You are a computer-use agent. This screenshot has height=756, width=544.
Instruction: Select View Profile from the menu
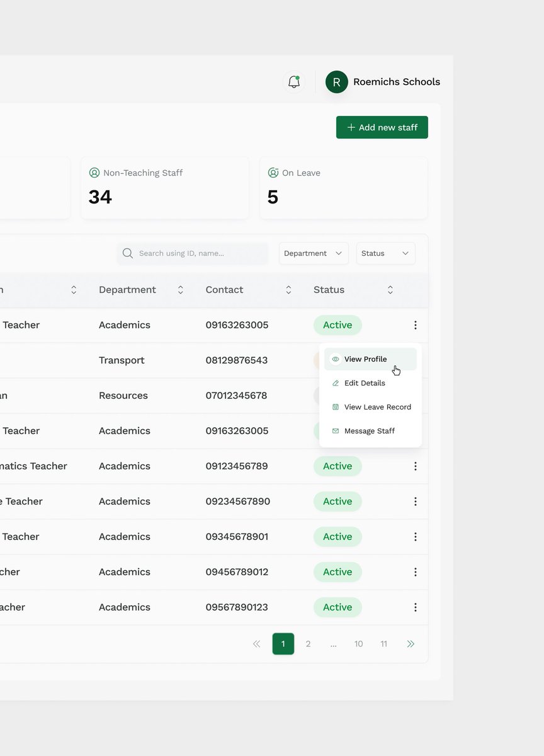(370, 359)
